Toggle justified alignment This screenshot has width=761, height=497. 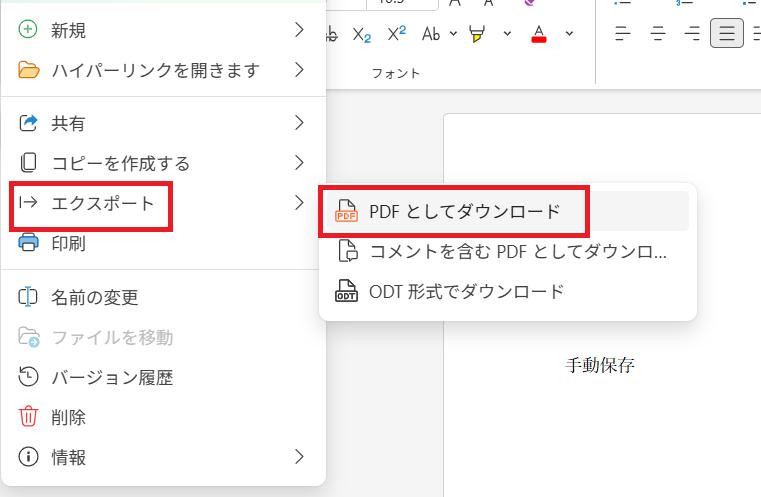727,33
